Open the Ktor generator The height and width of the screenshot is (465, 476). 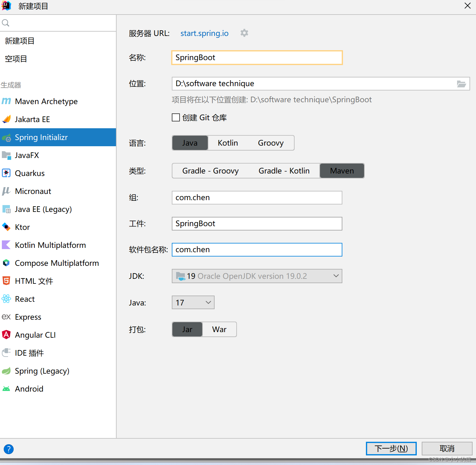(22, 227)
